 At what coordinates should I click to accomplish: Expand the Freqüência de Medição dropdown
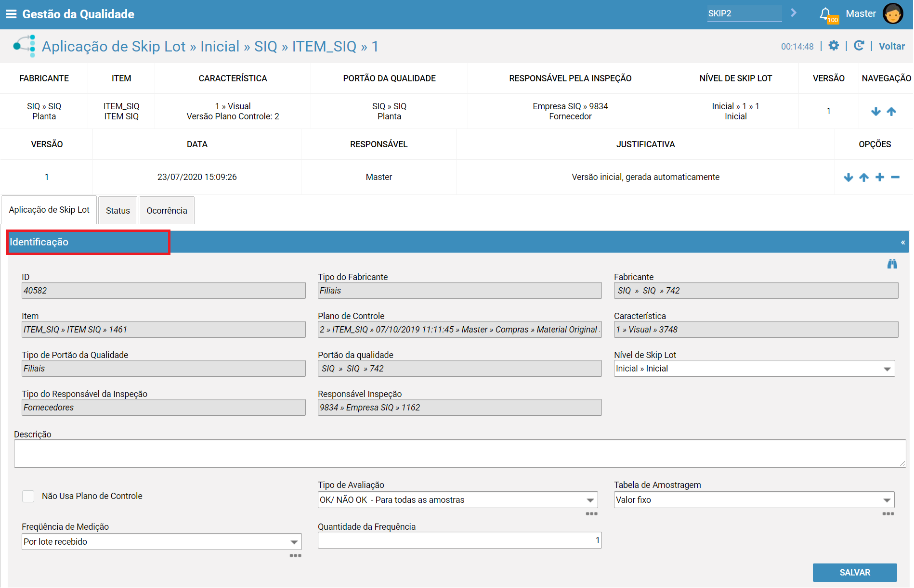161,542
